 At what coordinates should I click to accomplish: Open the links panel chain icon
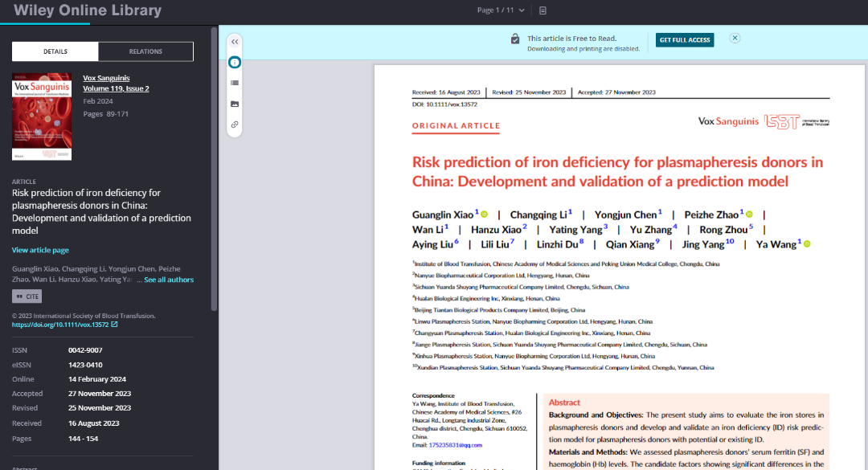(x=235, y=125)
